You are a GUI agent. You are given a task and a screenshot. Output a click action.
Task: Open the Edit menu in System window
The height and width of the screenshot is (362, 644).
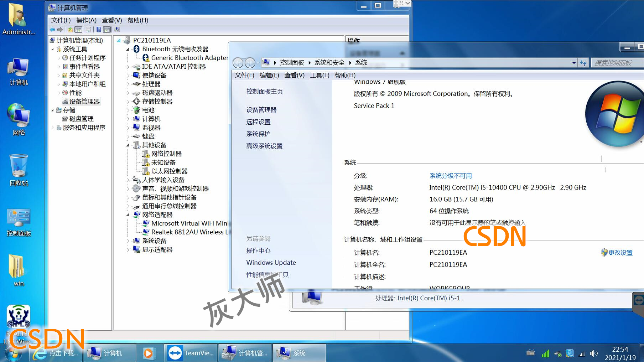(269, 75)
